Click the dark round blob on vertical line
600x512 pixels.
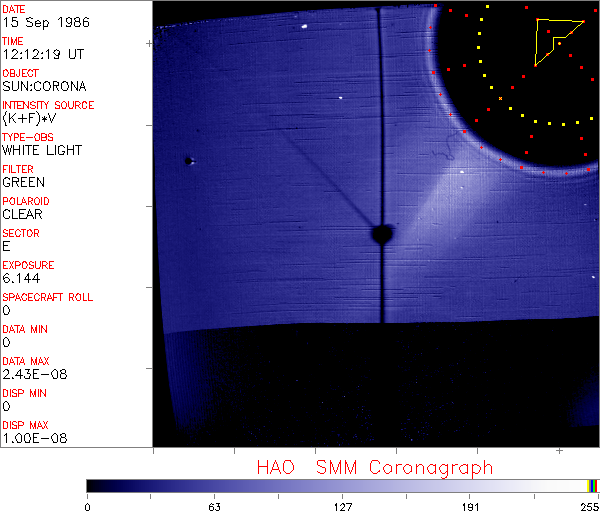click(x=381, y=234)
